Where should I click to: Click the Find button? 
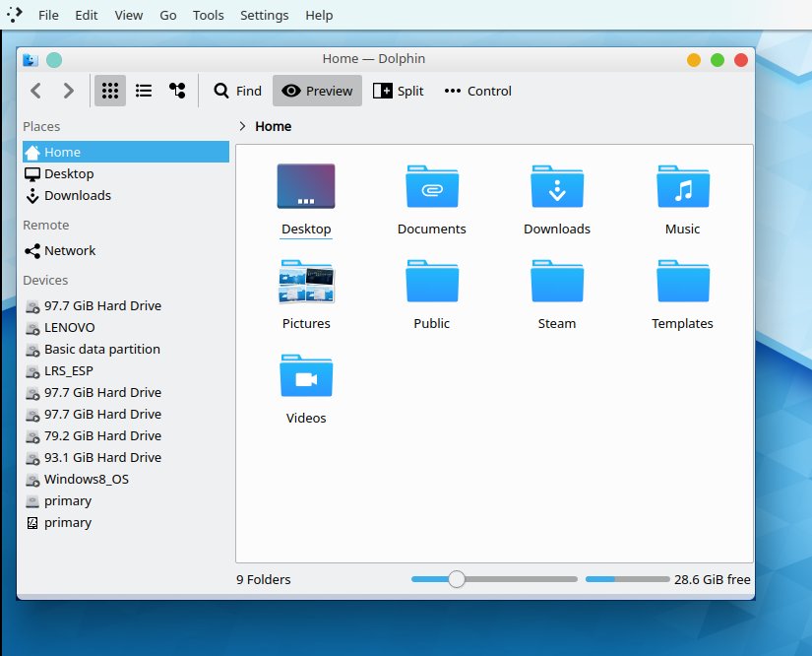point(237,91)
